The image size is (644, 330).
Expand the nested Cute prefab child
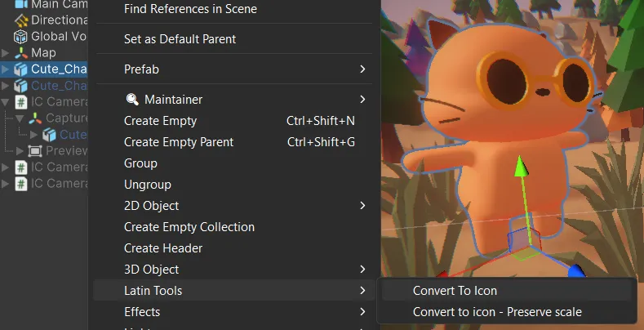click(34, 135)
